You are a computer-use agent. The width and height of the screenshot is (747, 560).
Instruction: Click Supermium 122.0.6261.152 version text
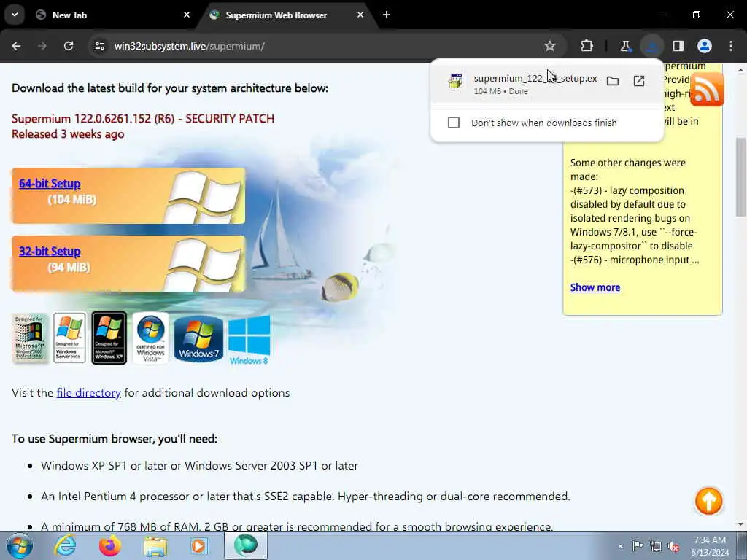pos(143,119)
